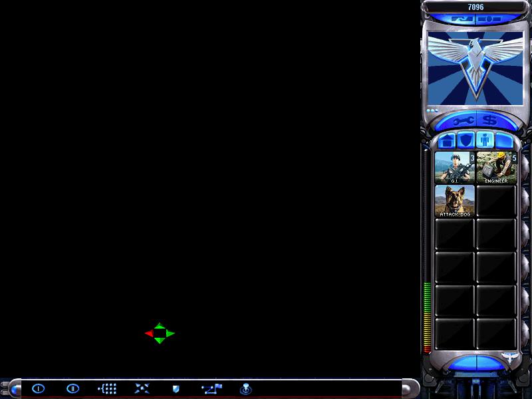Toggle repair mode with wrench button
Image resolution: width=532 pixels, height=399 pixels.
(463, 121)
